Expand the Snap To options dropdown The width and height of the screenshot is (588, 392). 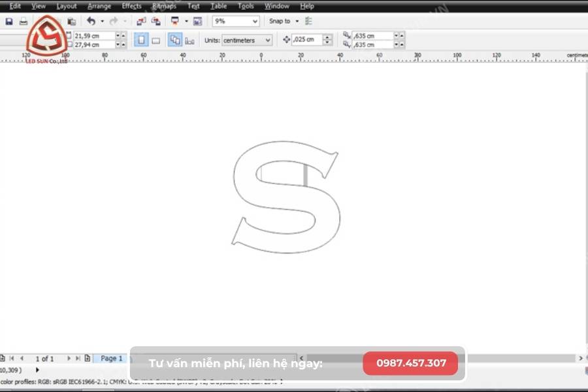click(x=297, y=21)
